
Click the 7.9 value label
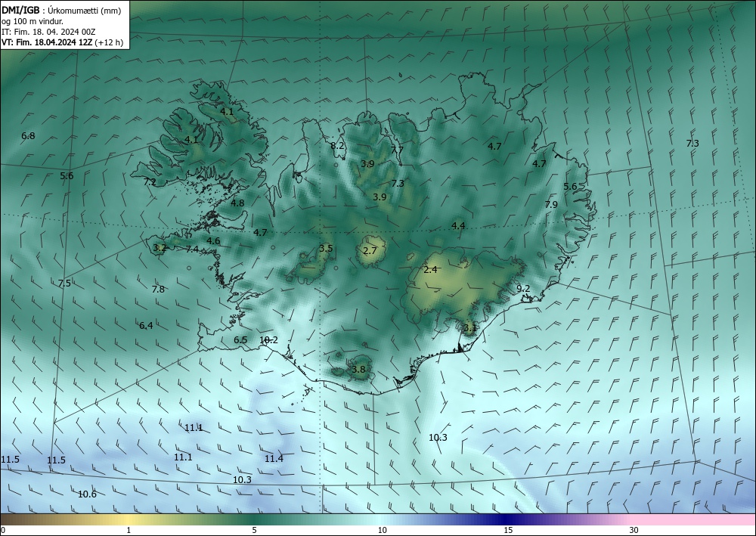551,204
